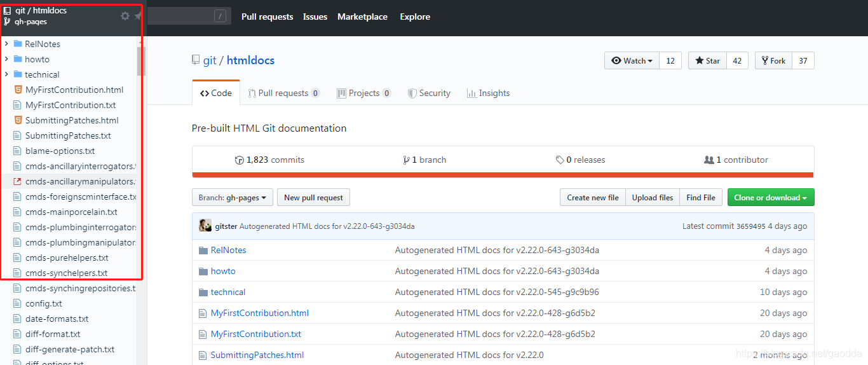
Task: Click file icon of date-formats.txt in sidebar
Action: tap(18, 319)
